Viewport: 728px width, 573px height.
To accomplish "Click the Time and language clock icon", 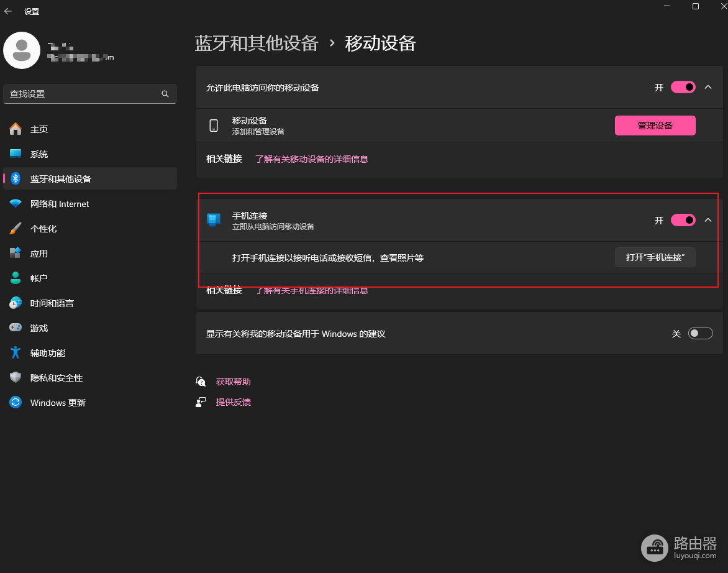I will tap(16, 303).
